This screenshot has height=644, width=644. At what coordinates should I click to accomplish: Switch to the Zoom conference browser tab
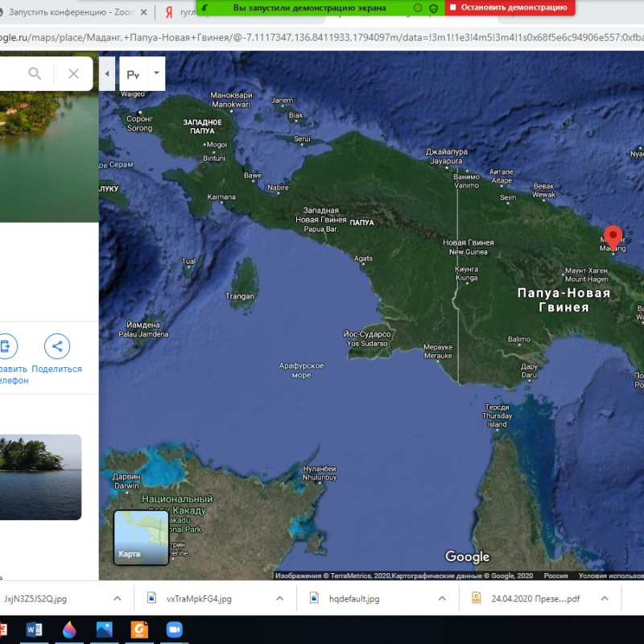68,13
